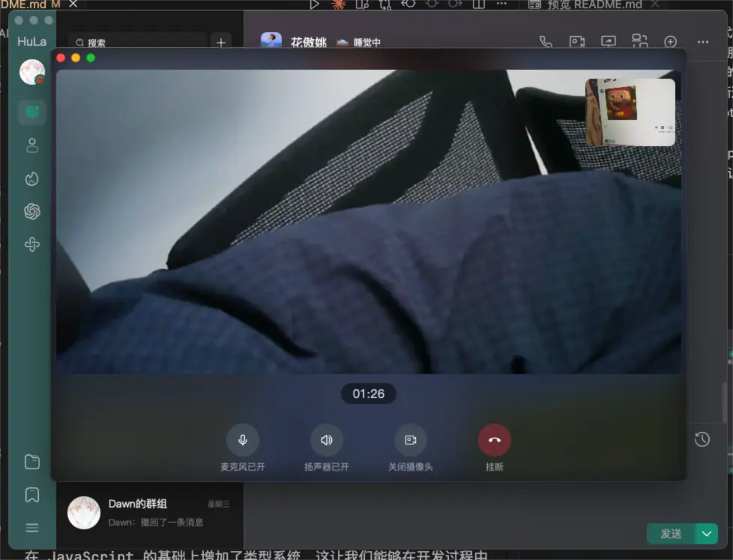Viewport: 733px width, 560px height.
Task: Open the flame trending icon in sidebar
Action: click(32, 178)
